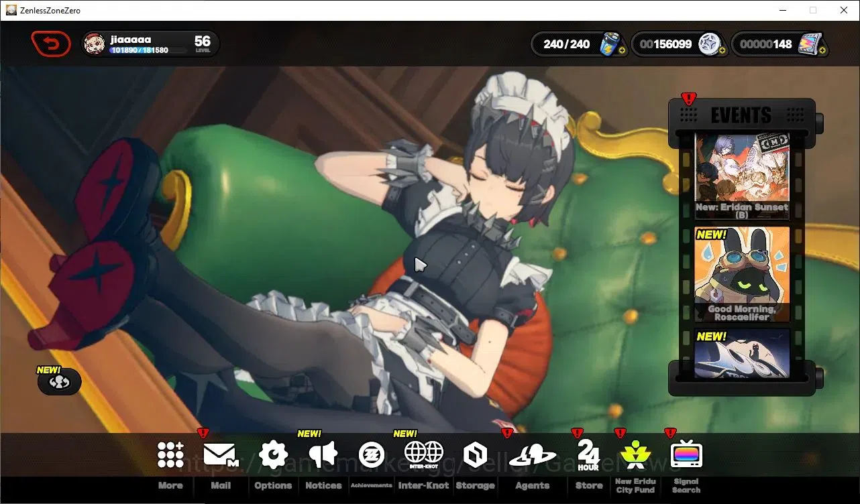Click the Mail label
Screen dimensions: 860x504
click(x=221, y=486)
